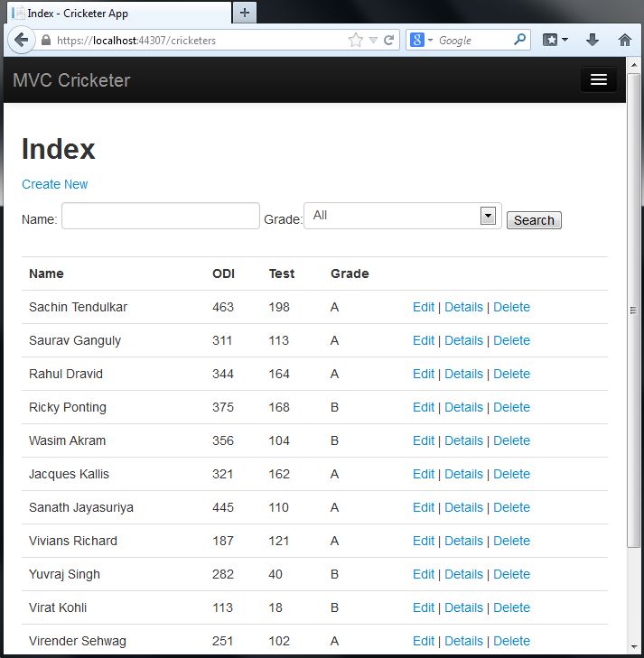
Task: Open Details for Wasim Akram
Action: (x=463, y=440)
